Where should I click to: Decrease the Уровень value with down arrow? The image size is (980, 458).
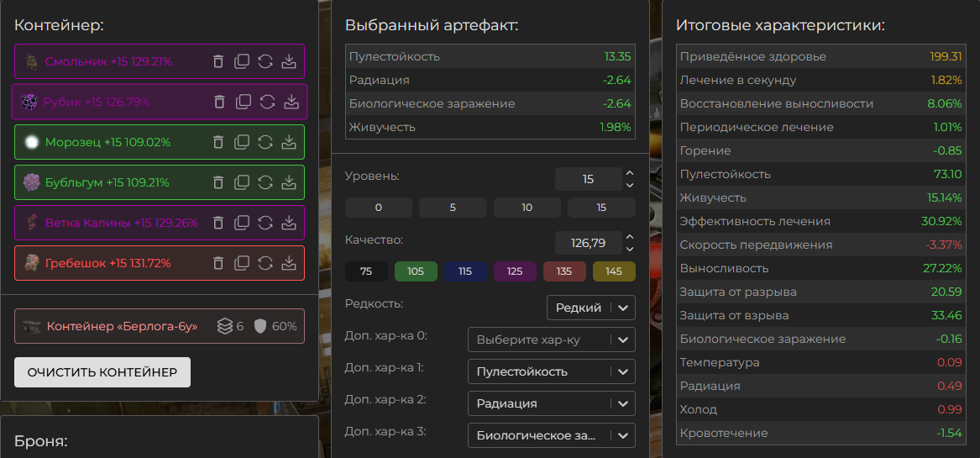(x=629, y=185)
